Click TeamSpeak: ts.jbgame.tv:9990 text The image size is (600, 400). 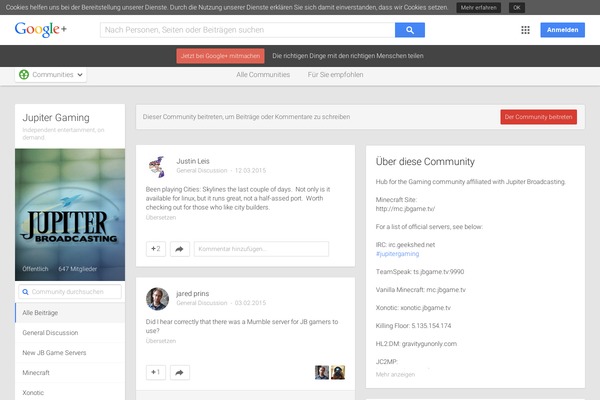420,272
